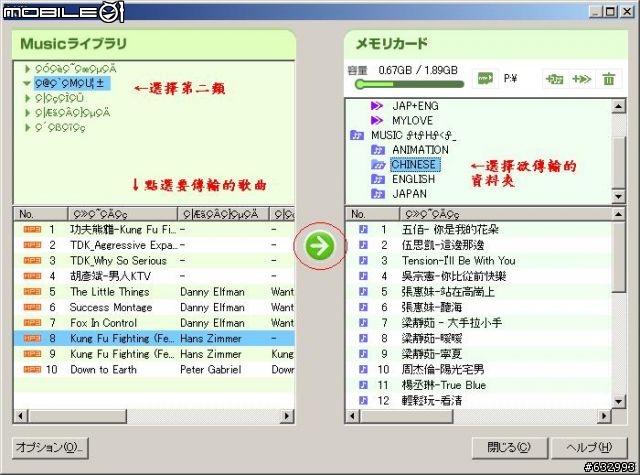Select the ENGLISH folder
The height and width of the screenshot is (475, 640).
[413, 179]
